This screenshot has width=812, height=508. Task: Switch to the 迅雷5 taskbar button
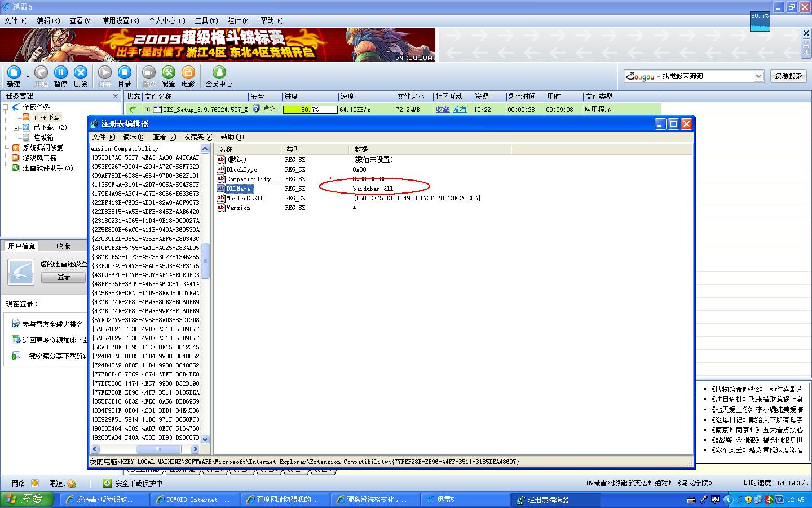466,500
